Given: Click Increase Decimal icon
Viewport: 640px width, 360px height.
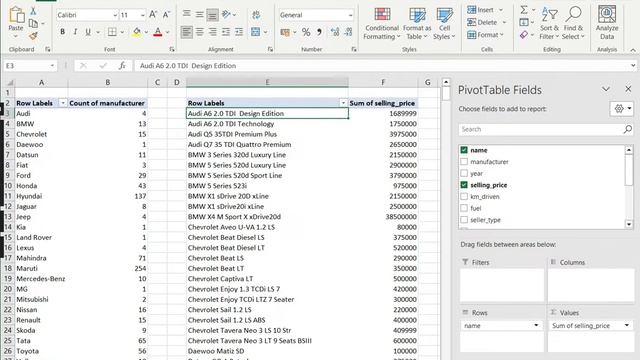Looking at the screenshot, I should tap(335, 32).
